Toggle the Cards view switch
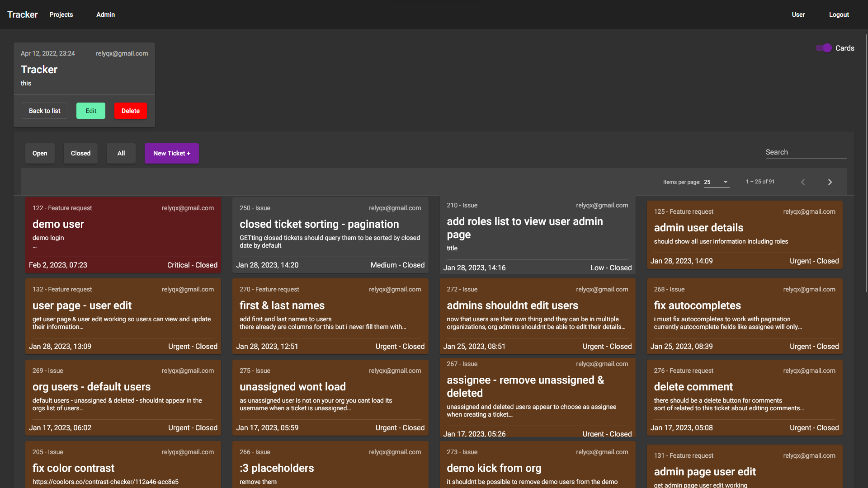Screen dimensions: 868x488 (x=824, y=48)
